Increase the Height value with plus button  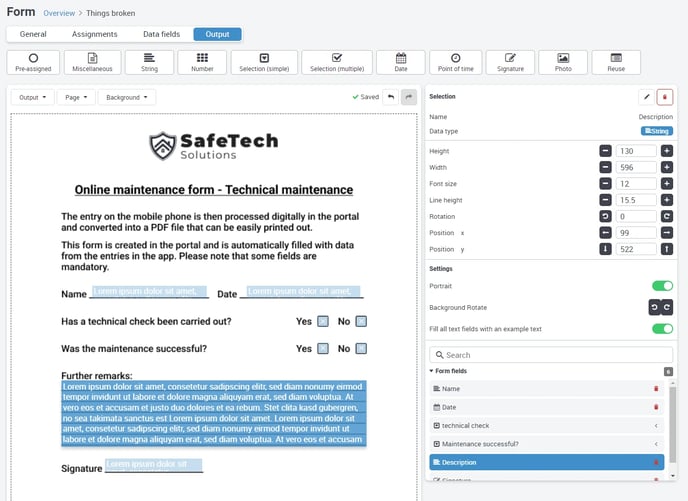coord(666,151)
